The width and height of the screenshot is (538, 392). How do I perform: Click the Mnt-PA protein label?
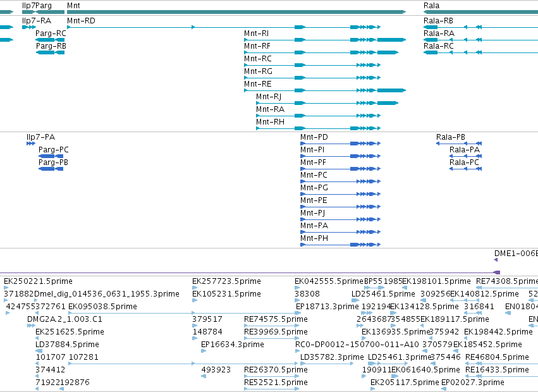click(x=314, y=226)
